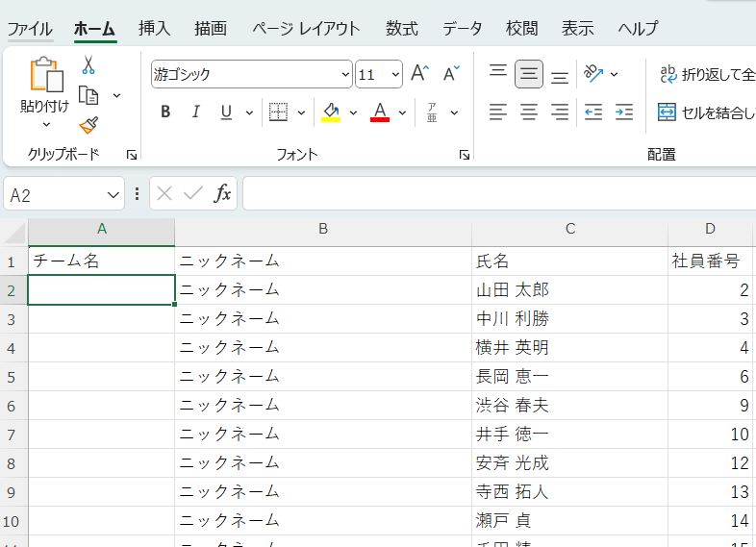Select the cell containing 山田 太郎
The width and height of the screenshot is (756, 547).
pos(569,289)
